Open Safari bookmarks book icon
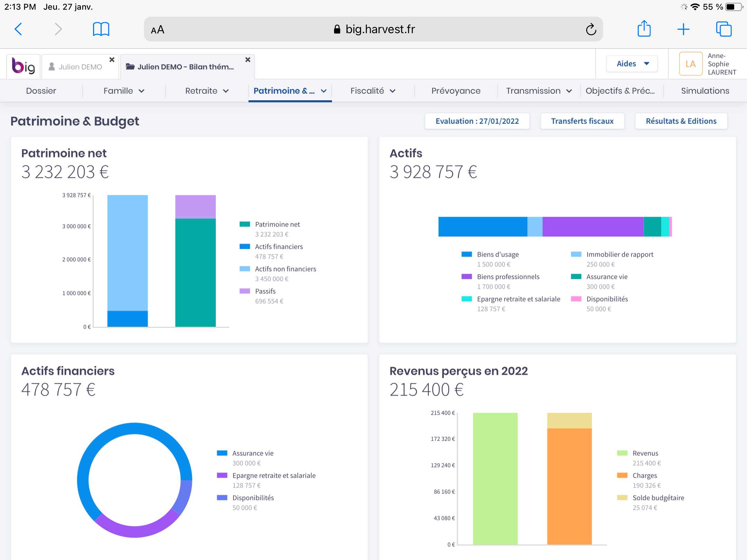This screenshot has width=747, height=560. 101,29
